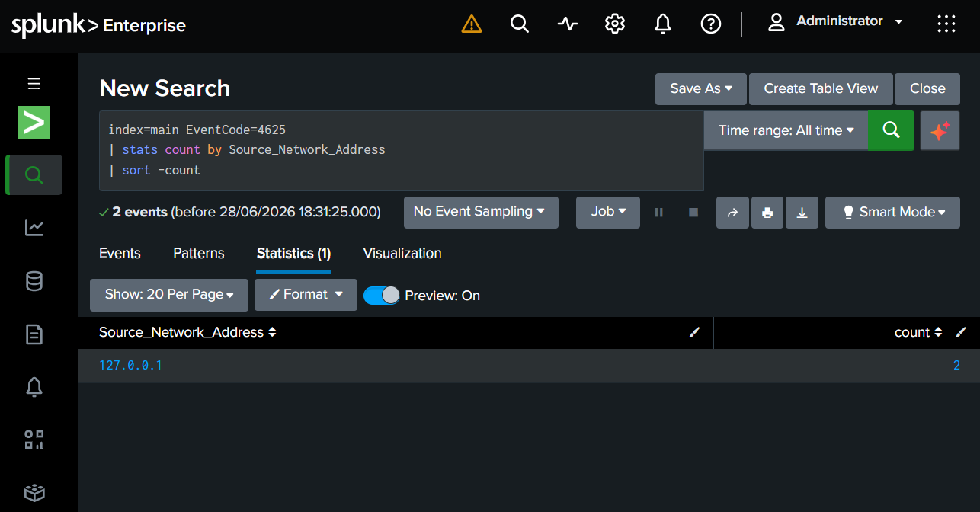Open the settings gear icon
Screen dimensions: 980x512
point(615,24)
